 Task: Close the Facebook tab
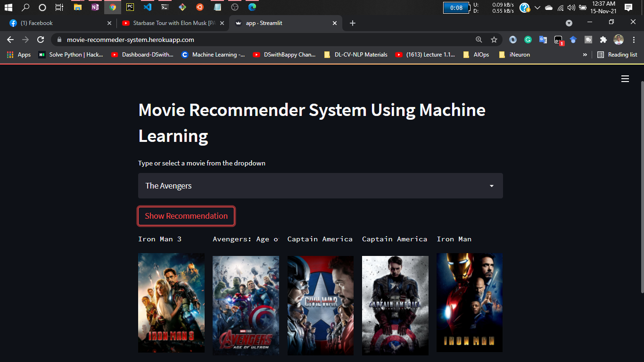coord(109,23)
